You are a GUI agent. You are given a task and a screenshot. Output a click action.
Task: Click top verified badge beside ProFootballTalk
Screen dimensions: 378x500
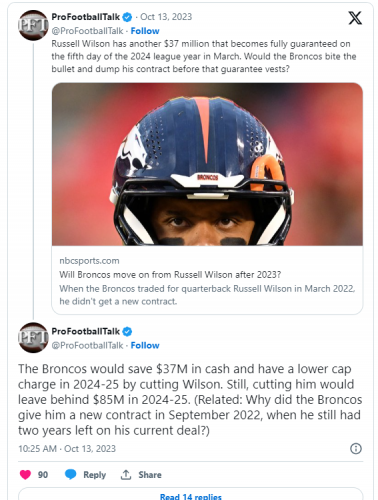(x=127, y=17)
